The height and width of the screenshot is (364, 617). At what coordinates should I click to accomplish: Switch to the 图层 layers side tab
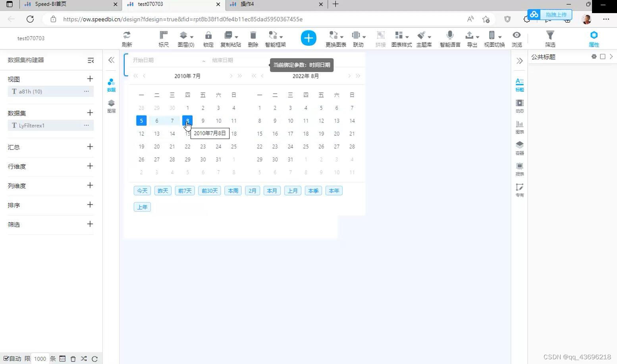coord(111,106)
